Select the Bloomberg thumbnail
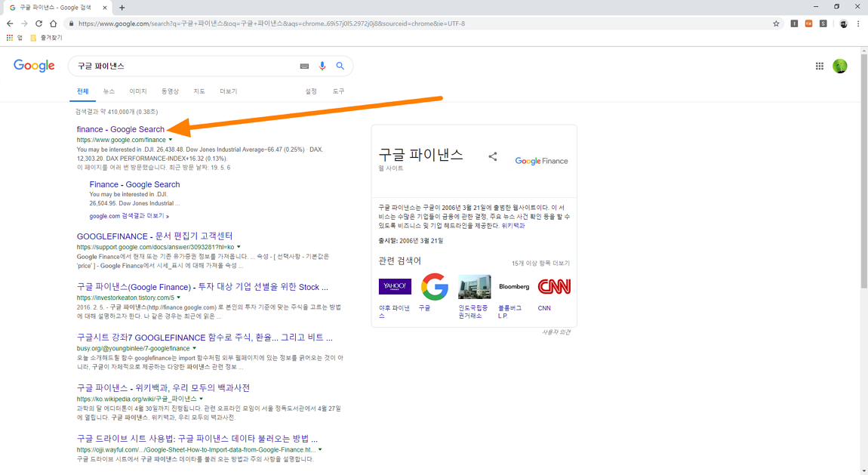 click(x=514, y=287)
